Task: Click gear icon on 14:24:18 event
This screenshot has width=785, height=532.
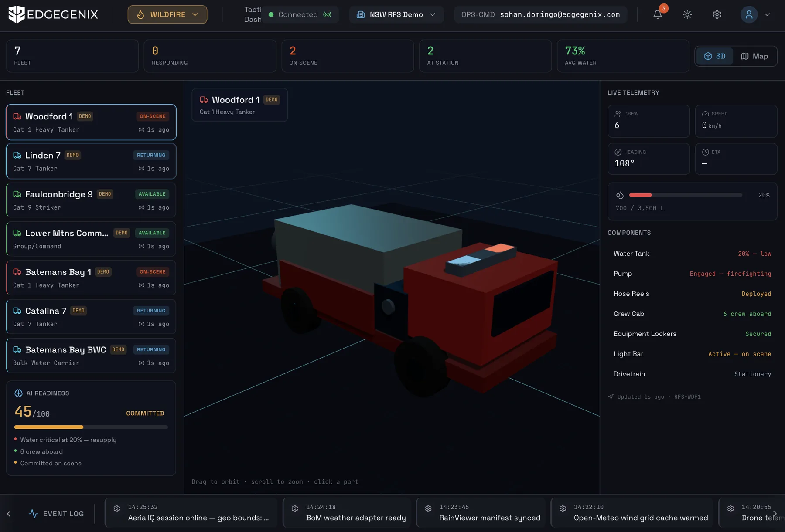Action: (x=295, y=508)
